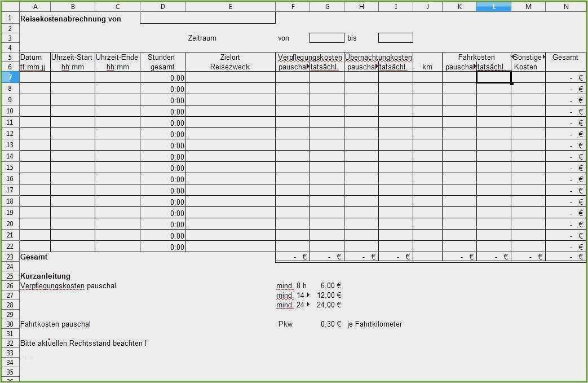Image resolution: width=588 pixels, height=383 pixels.
Task: Click the row 7 header
Action: coord(10,77)
